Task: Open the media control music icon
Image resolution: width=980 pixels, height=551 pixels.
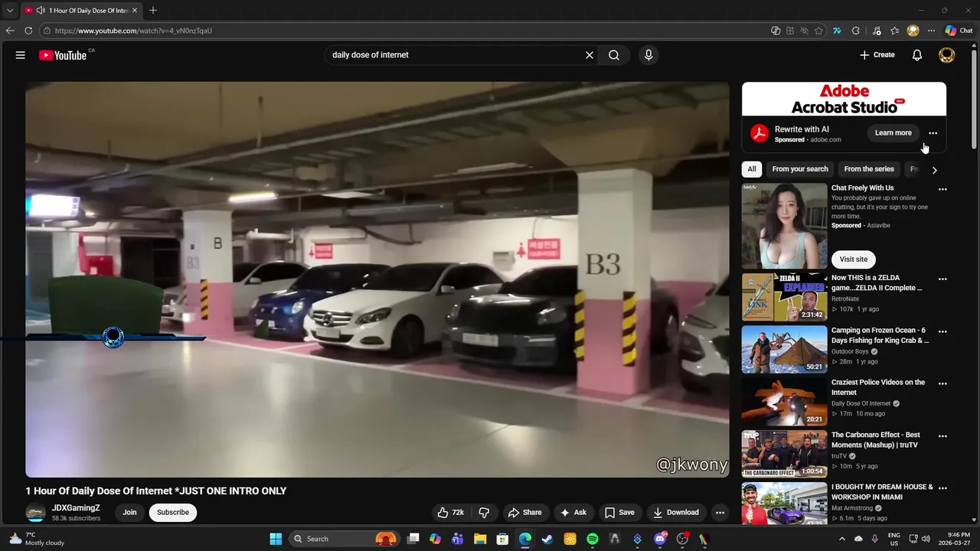Action: [x=876, y=31]
